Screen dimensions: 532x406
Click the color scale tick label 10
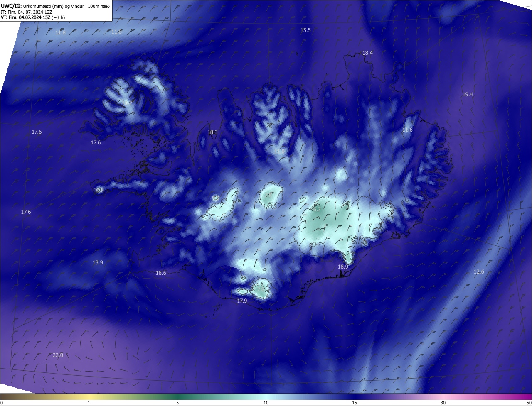tap(266, 403)
